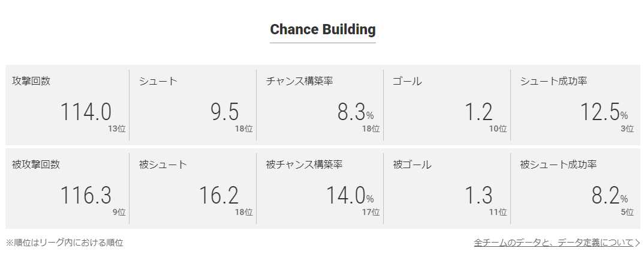Click the チャンス構築率 stat label
644x266 pixels.
pos(299,81)
